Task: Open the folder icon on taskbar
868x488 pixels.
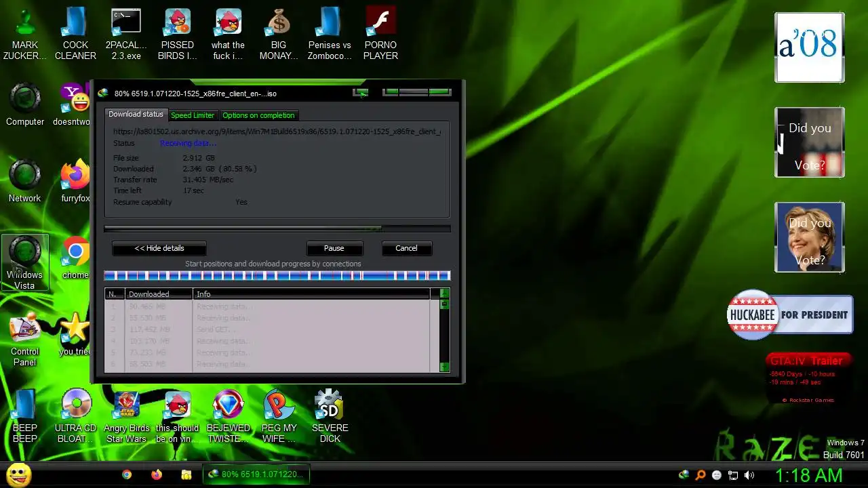Action: tap(186, 474)
